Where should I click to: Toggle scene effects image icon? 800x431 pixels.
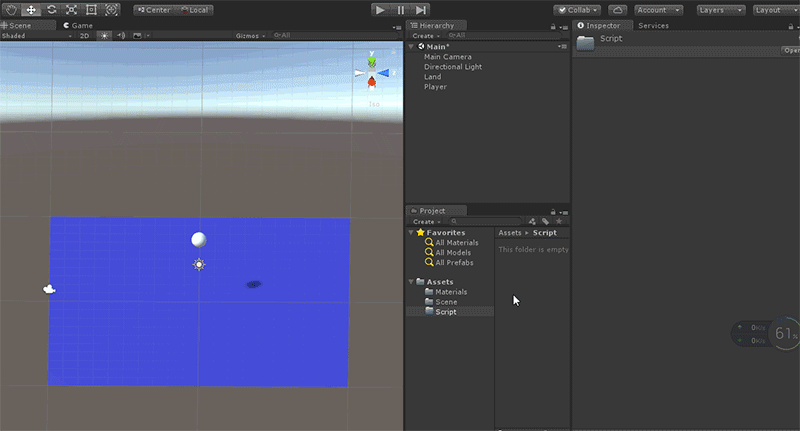tap(137, 36)
